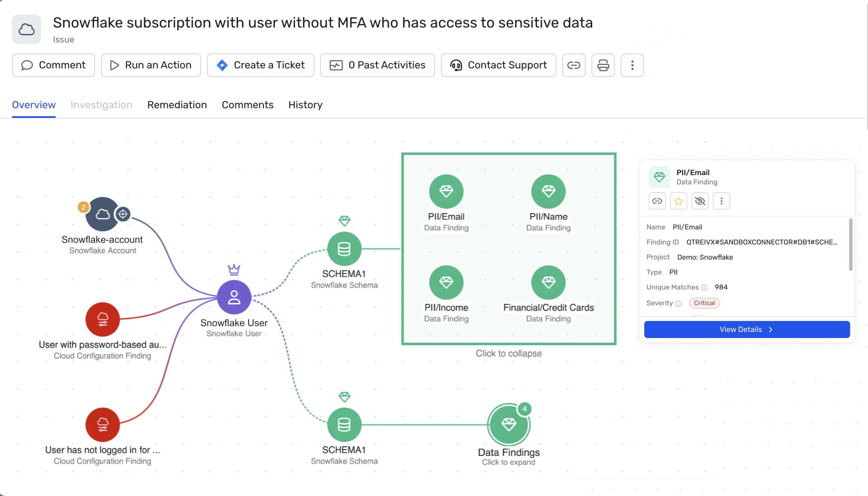Expand the Data Findings group node
Image resolution: width=868 pixels, height=496 pixels.
[509, 425]
